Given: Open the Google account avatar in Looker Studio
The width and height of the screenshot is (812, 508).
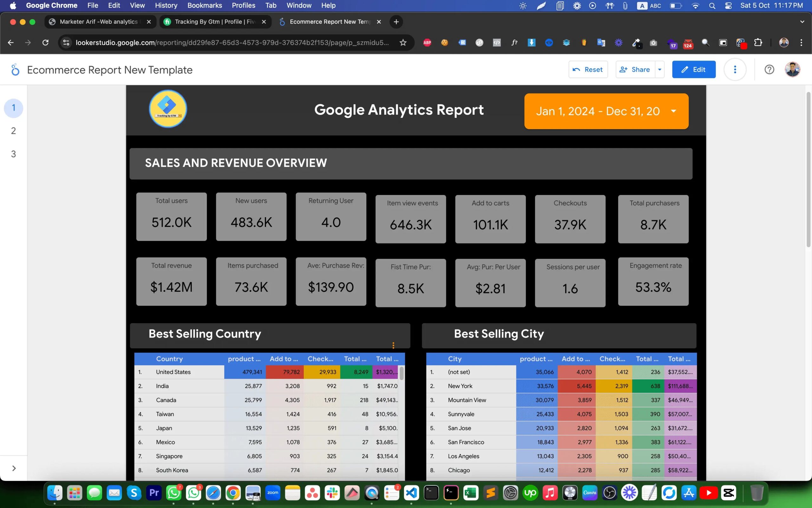Looking at the screenshot, I should [792, 70].
